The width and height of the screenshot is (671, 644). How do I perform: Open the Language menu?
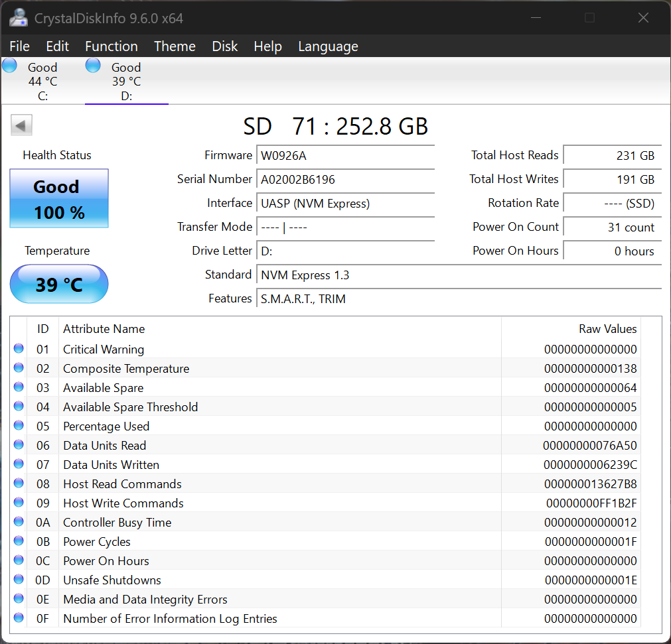click(328, 46)
